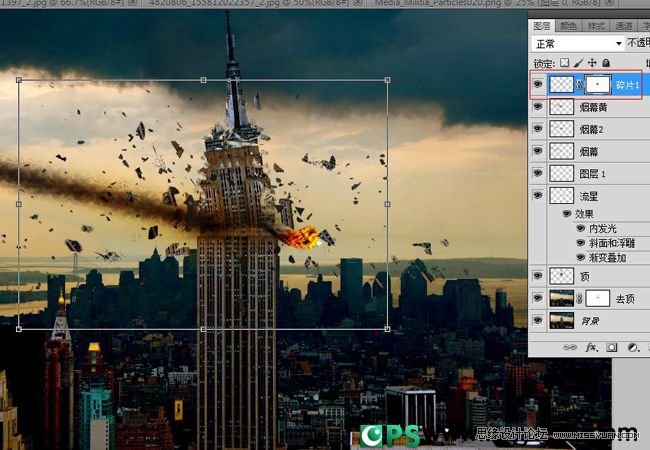Toggle visibility of the 烟幕2 layer
The width and height of the screenshot is (650, 450).
538,129
